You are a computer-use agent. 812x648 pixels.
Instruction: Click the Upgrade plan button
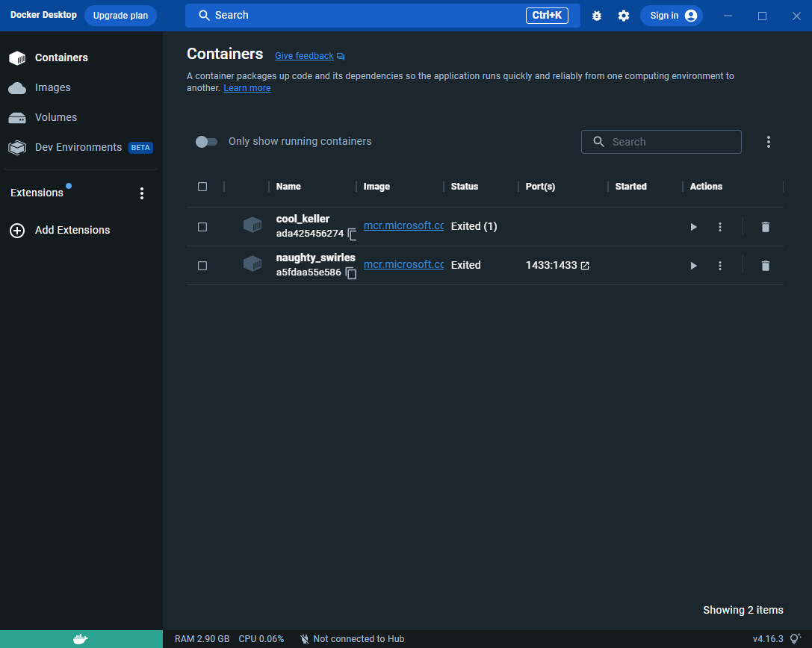(x=120, y=16)
